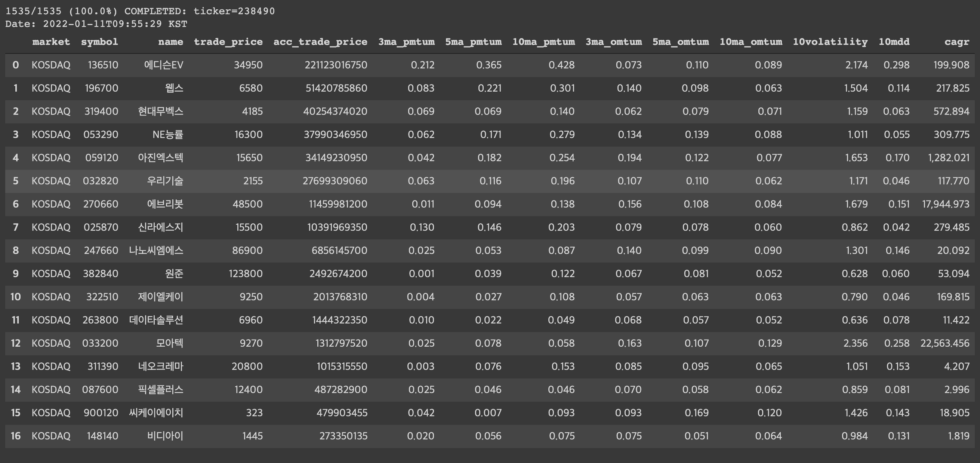
Task: Click the Date timestamp output line
Action: tap(96, 24)
